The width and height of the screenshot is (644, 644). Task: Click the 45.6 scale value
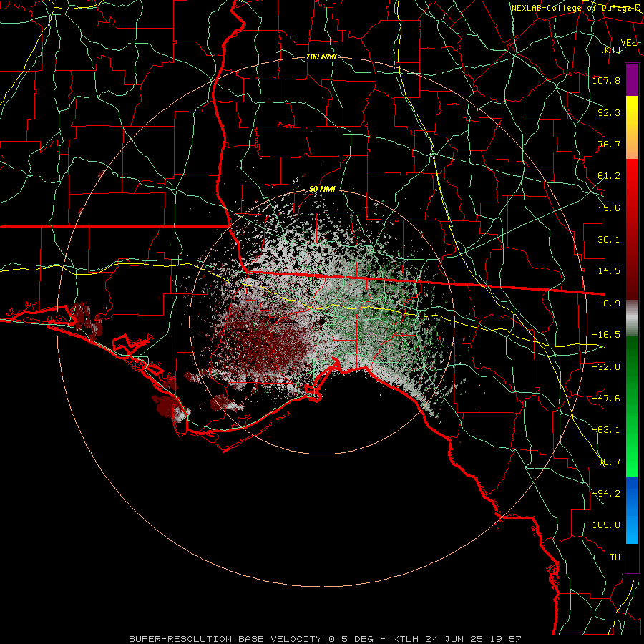(609, 208)
